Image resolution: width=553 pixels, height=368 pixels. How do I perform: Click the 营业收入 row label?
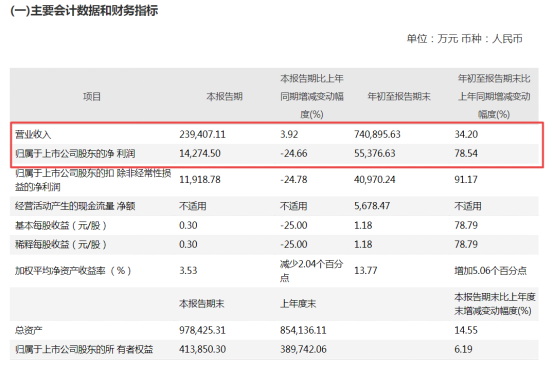point(33,134)
